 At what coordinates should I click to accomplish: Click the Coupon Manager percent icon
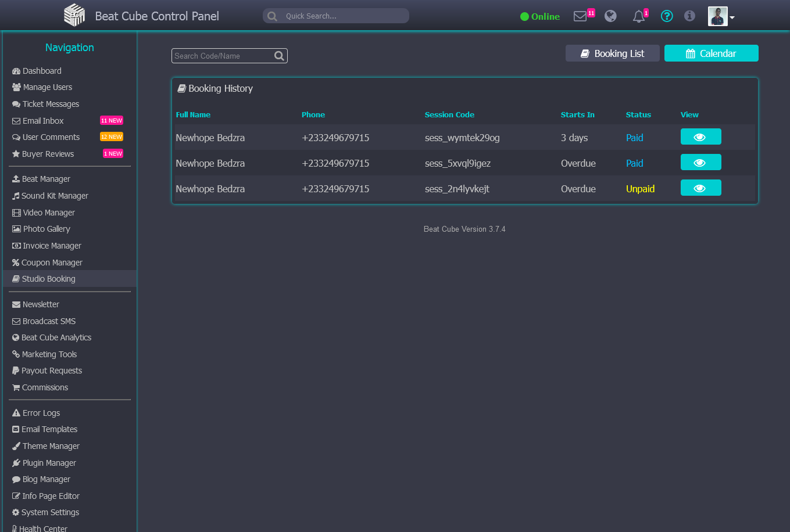16,263
